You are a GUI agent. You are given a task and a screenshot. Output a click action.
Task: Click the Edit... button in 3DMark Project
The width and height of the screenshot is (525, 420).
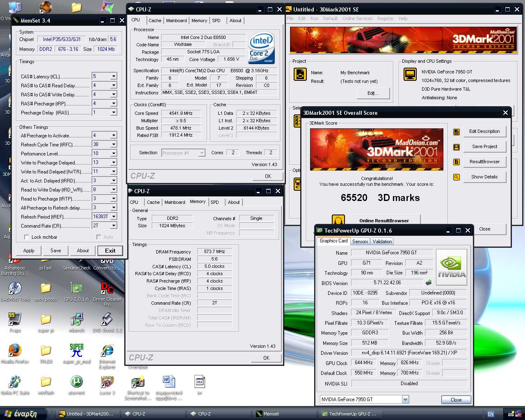pos(373,93)
